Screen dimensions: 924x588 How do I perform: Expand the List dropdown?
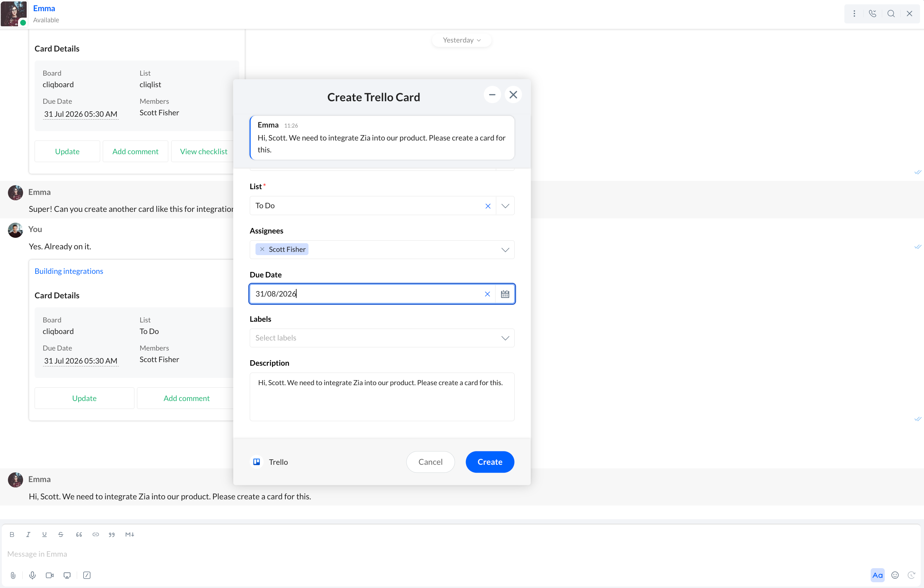505,206
